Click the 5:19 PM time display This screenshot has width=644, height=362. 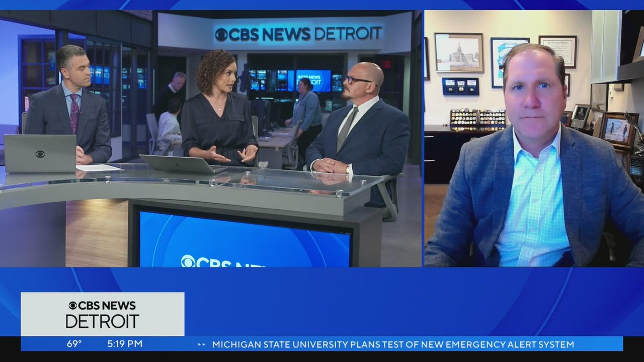point(125,344)
